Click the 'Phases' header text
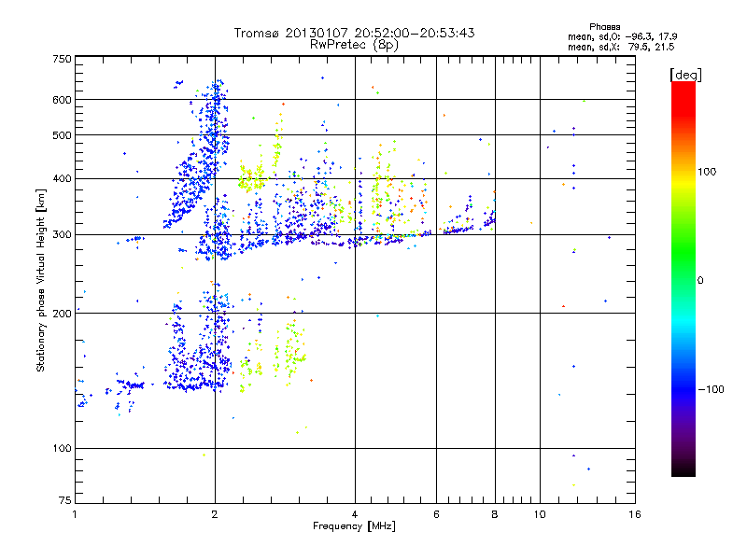Screen dimensions: 747x560 point(604,27)
